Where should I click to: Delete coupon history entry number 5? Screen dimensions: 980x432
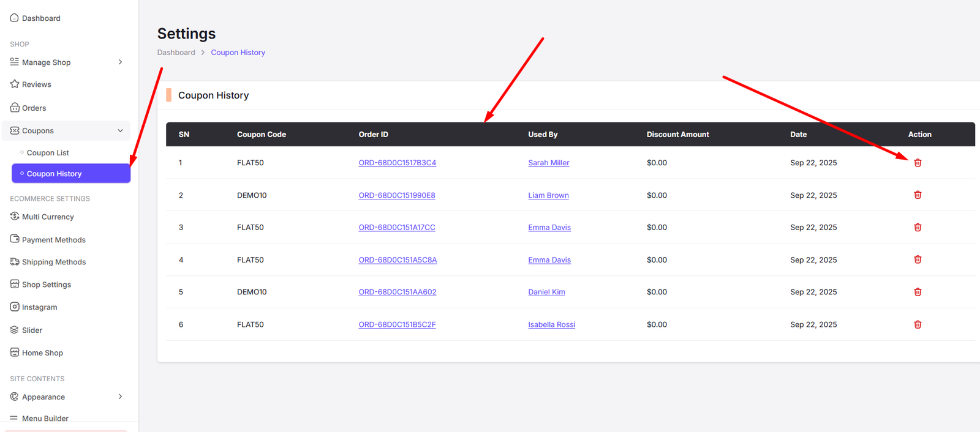918,292
